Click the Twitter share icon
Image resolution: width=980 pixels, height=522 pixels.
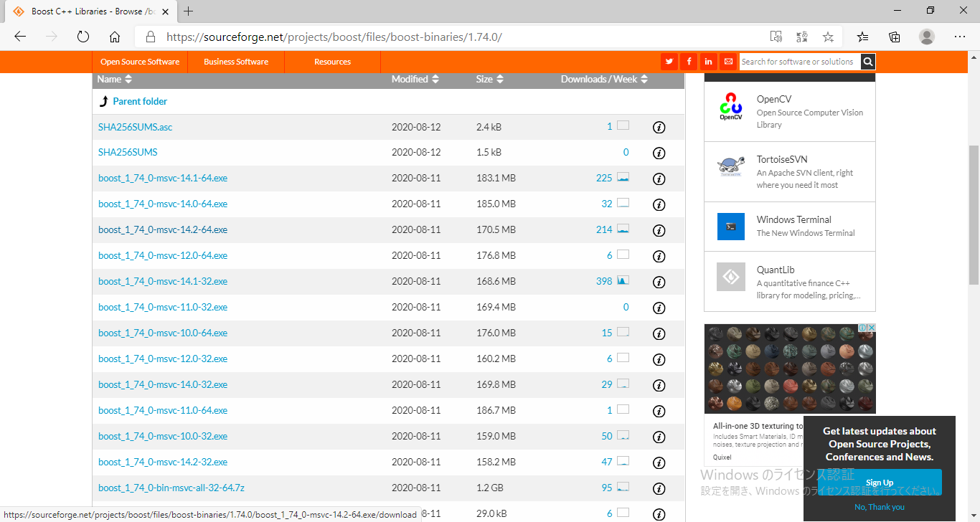click(x=669, y=62)
